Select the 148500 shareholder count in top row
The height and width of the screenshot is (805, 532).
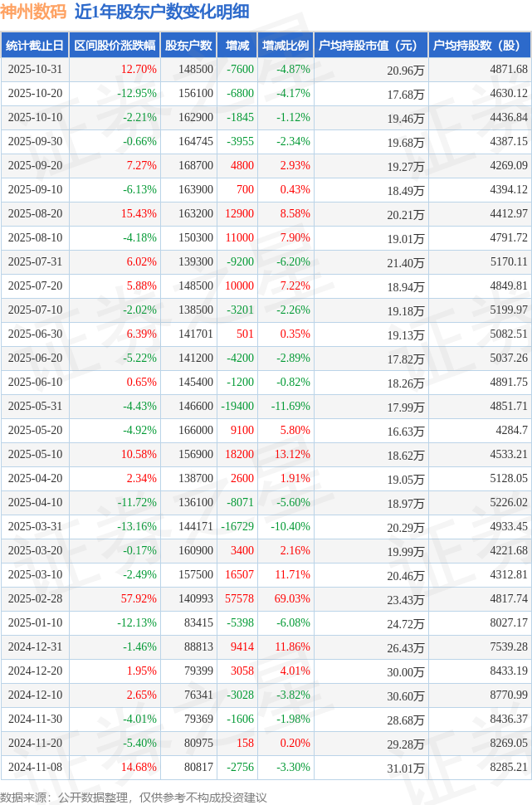196,70
